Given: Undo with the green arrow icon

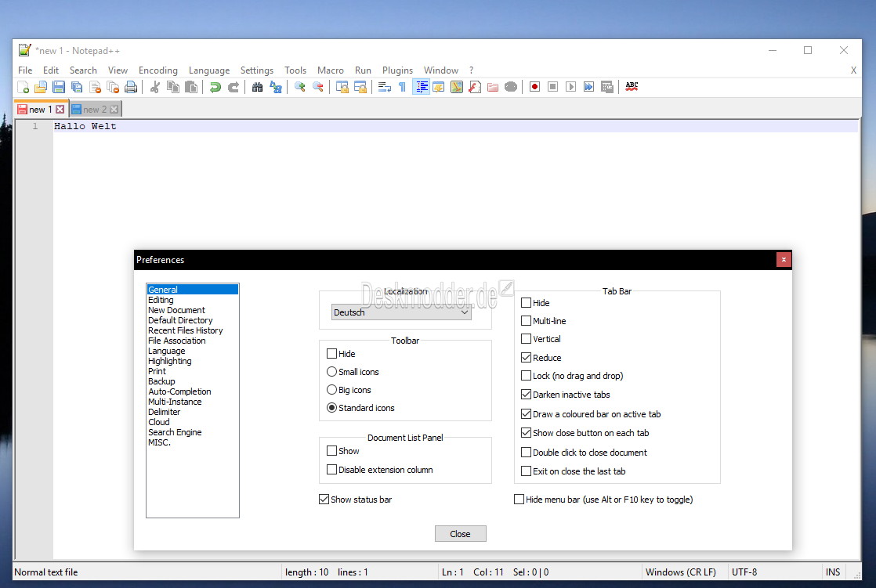Looking at the screenshot, I should click(x=215, y=87).
